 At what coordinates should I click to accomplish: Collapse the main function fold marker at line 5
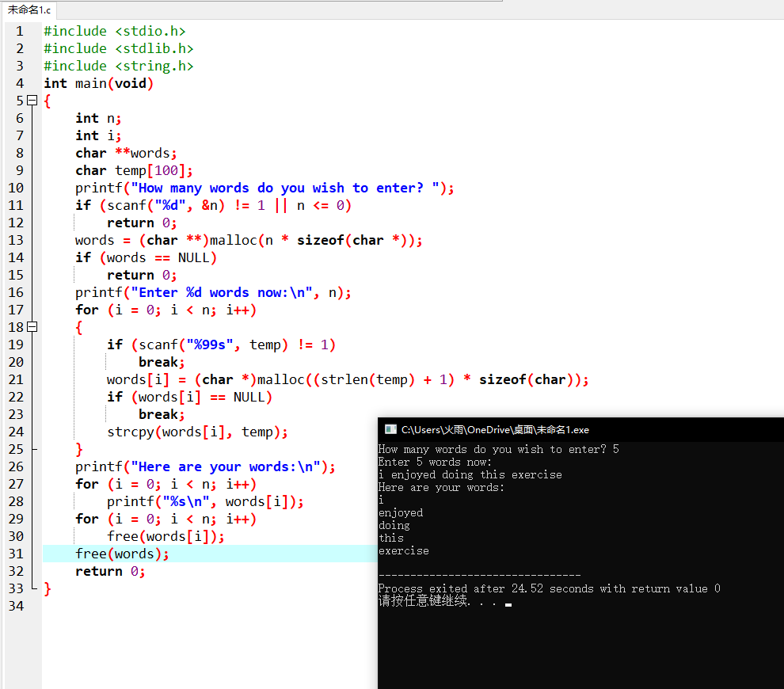(x=32, y=101)
